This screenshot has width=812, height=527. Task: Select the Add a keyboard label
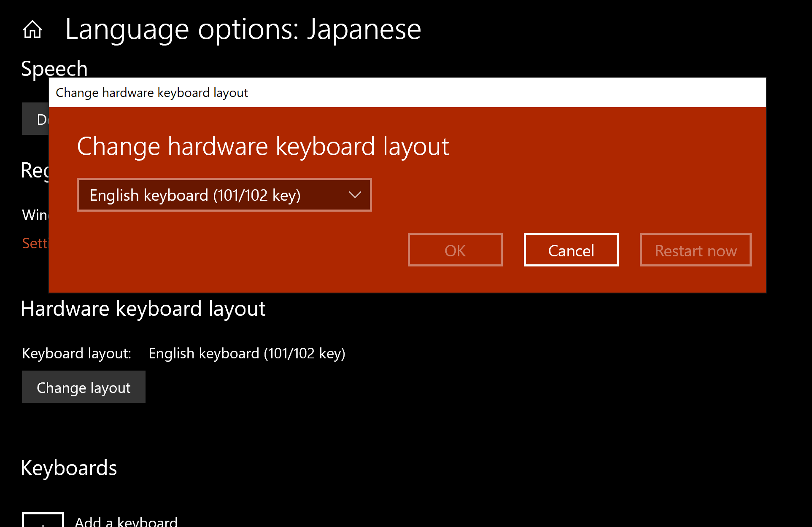[x=126, y=522]
